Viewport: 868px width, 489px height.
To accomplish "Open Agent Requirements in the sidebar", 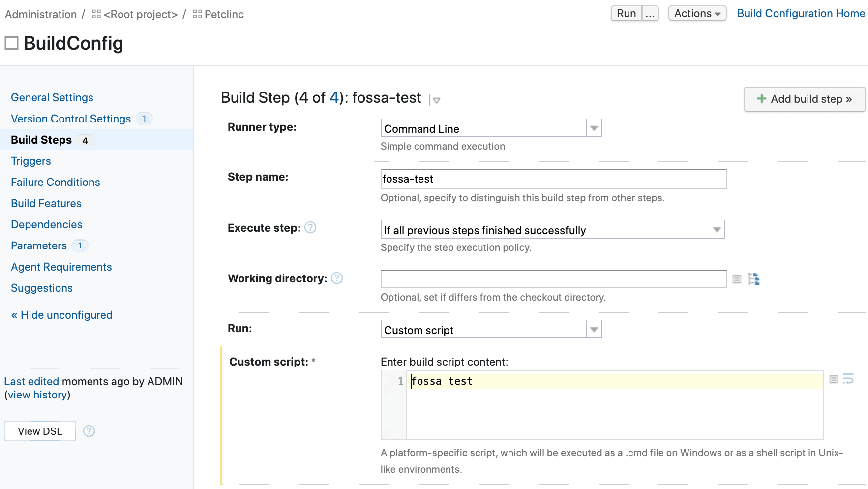I will 61,267.
